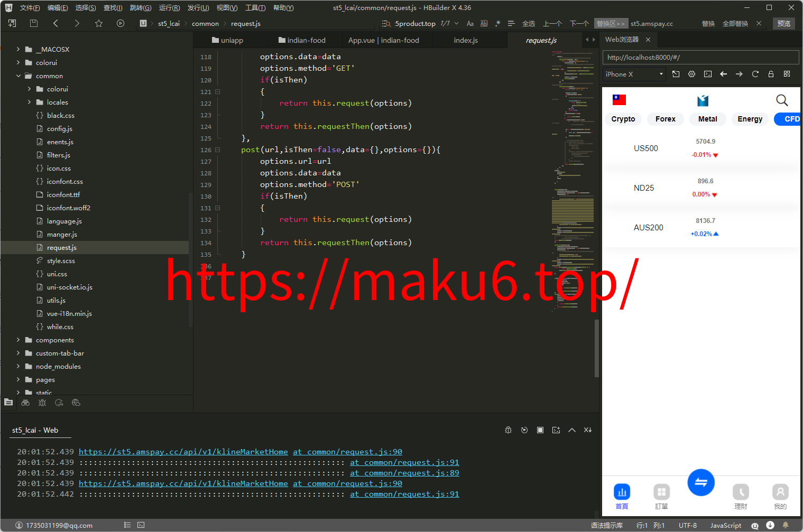
Task: Click JavaScript language mode in status bar
Action: pyautogui.click(x=725, y=525)
